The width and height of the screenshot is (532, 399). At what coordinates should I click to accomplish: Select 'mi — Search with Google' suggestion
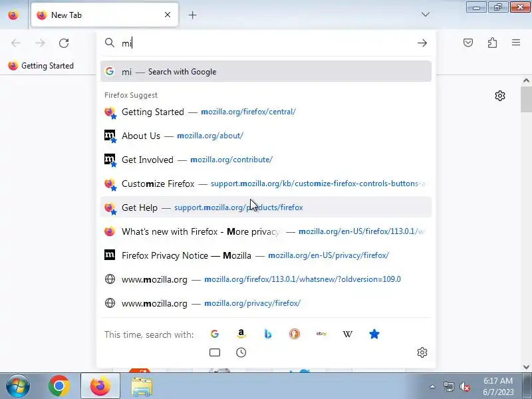[266, 71]
